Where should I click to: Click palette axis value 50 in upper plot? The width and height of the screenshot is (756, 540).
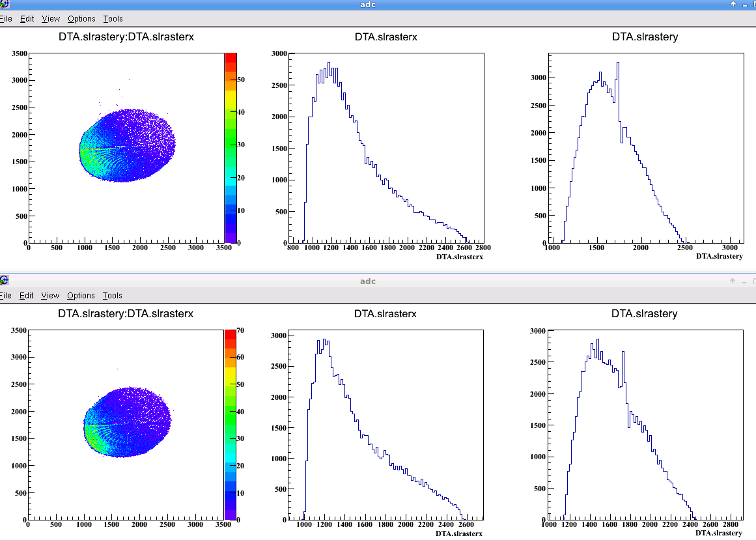click(241, 79)
